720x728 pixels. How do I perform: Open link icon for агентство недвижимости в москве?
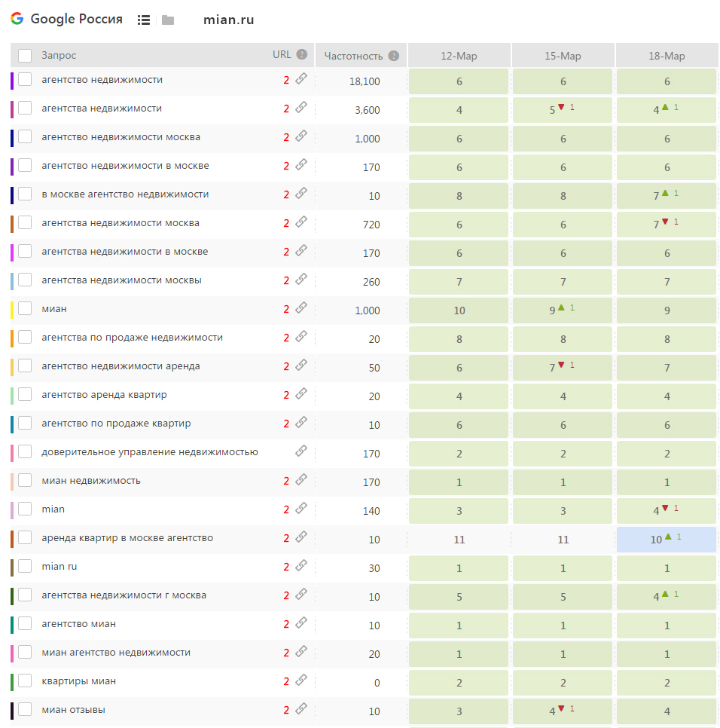(301, 164)
